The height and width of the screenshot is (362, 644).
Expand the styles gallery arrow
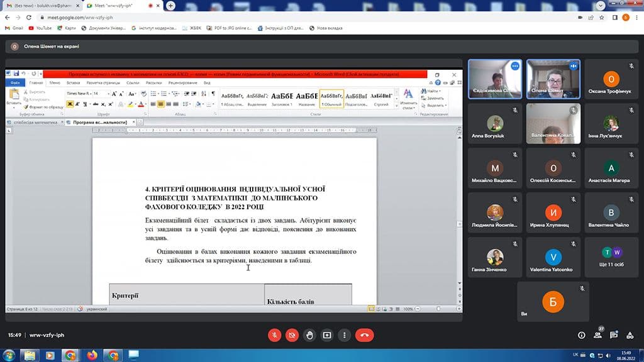coord(396,106)
